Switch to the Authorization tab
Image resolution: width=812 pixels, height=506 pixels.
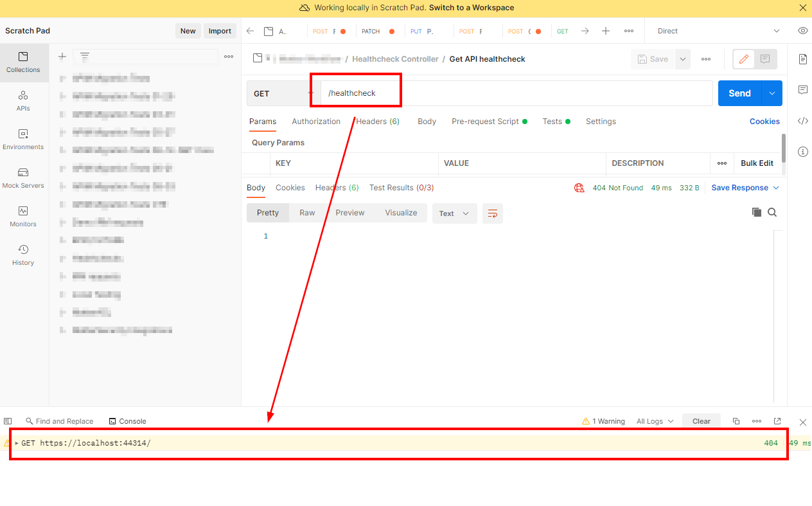pyautogui.click(x=316, y=122)
